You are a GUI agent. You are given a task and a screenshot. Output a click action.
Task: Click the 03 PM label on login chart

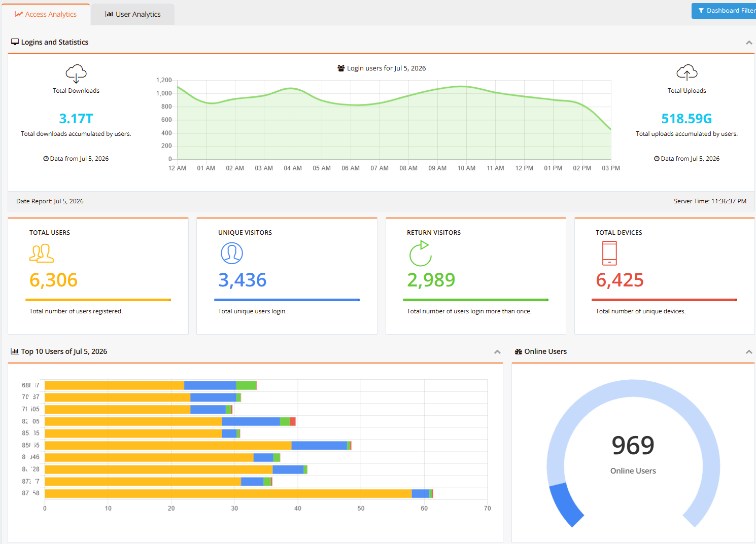click(611, 168)
